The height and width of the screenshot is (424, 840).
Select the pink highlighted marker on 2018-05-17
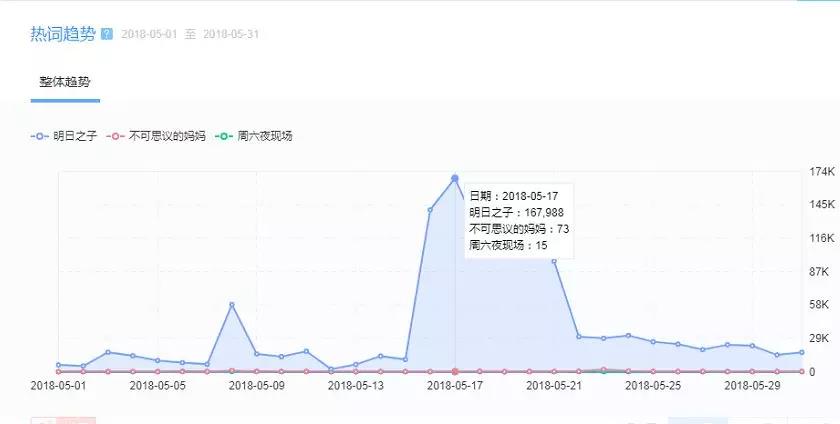pos(455,371)
